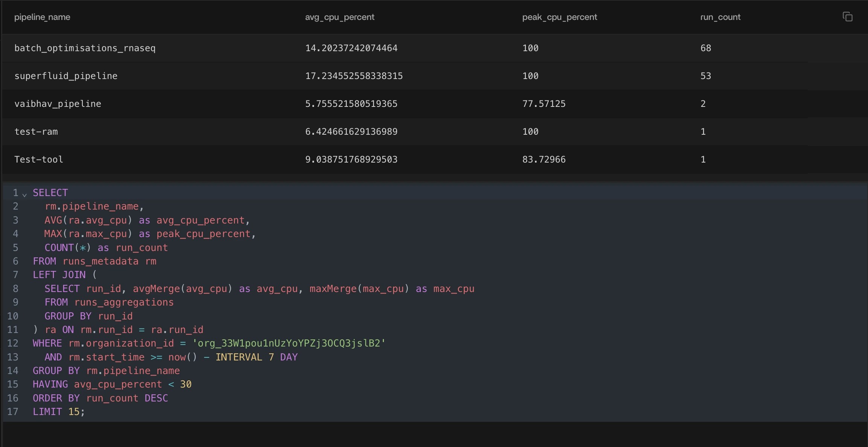The height and width of the screenshot is (447, 868).
Task: Place cursor on the LIMIT 15 line
Action: coord(58,412)
